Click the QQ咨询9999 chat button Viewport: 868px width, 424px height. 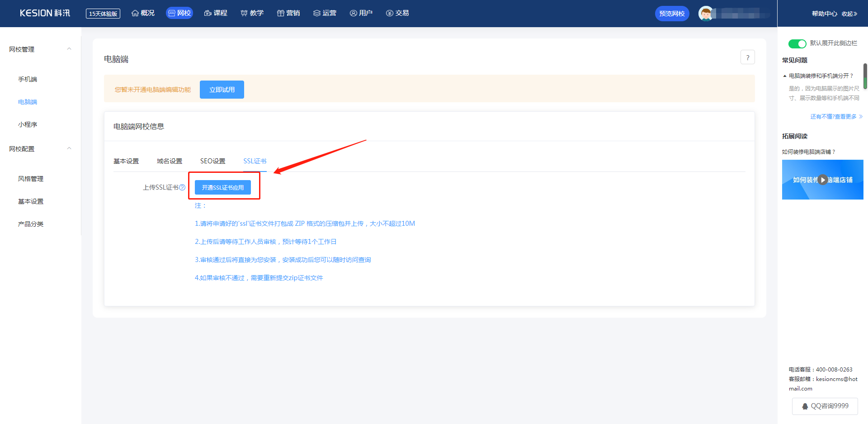825,406
